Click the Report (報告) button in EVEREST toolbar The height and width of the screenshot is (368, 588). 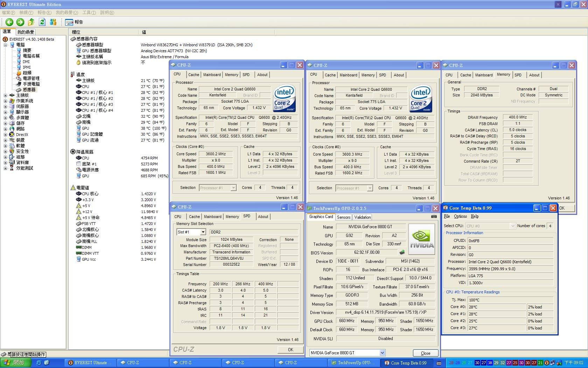pyautogui.click(x=74, y=22)
